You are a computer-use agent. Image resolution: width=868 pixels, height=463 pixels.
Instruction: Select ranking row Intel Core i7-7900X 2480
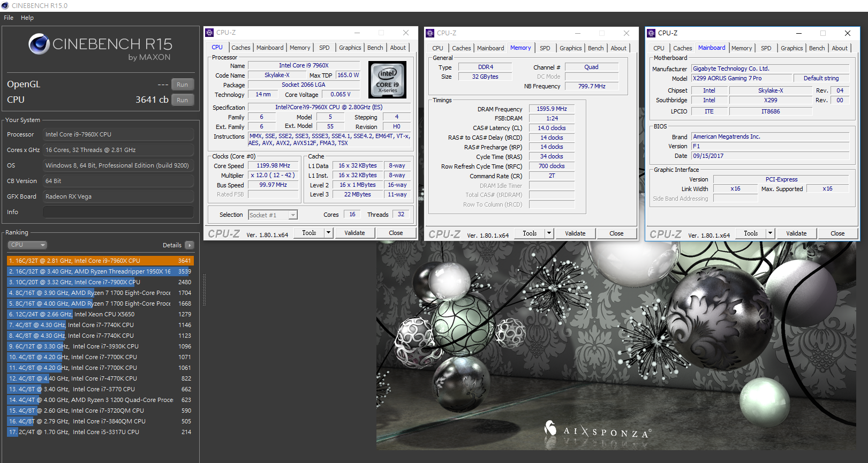pyautogui.click(x=100, y=282)
